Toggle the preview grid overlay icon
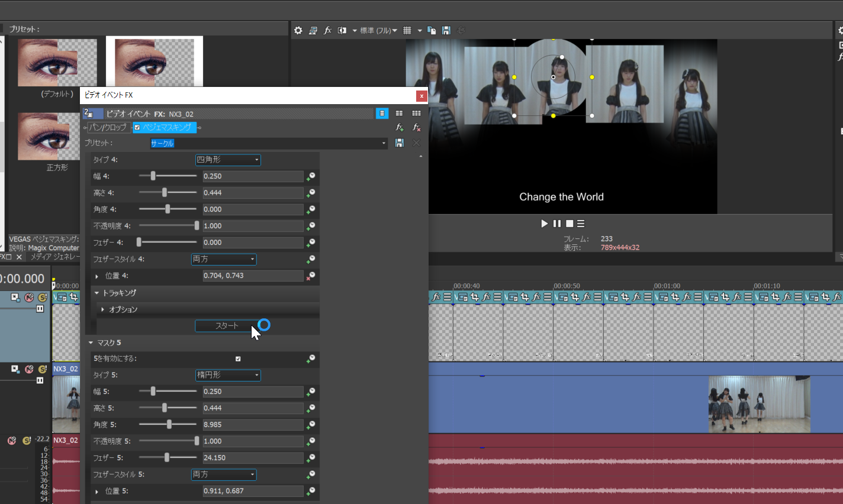 click(x=407, y=30)
